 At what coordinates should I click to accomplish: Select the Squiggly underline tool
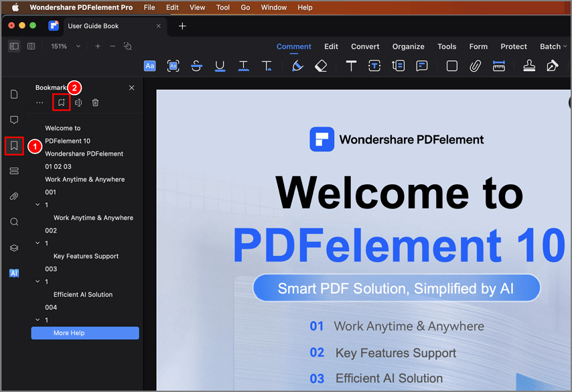click(x=243, y=66)
